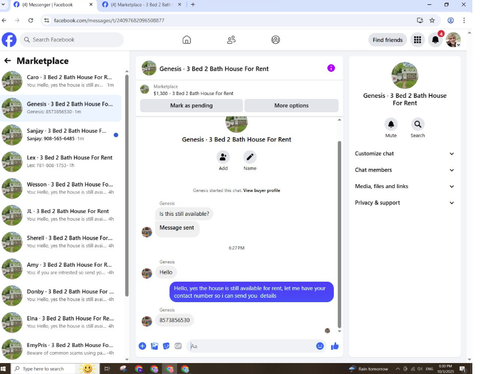Click the browser address bar URL
Screen dimensions: 500x374
(109, 20)
